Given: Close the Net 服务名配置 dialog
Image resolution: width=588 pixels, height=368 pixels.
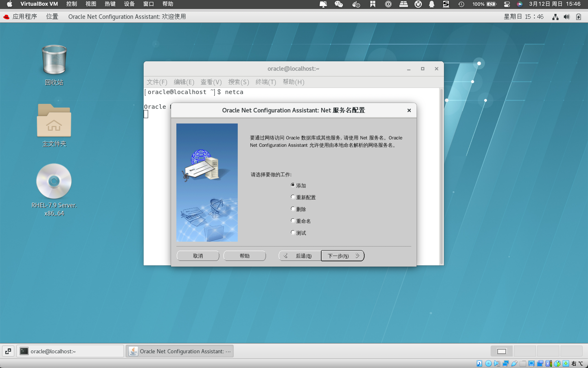Looking at the screenshot, I should [409, 110].
